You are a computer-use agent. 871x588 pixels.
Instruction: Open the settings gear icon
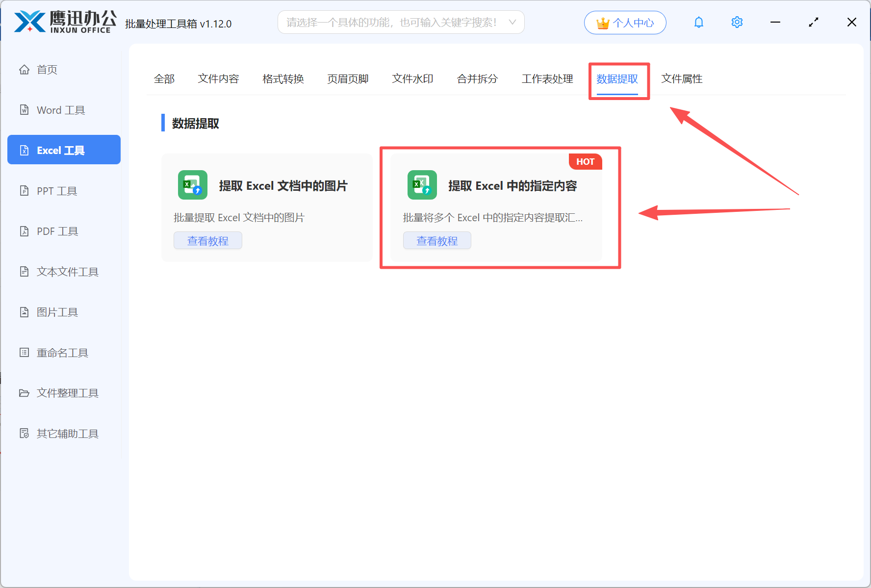click(x=737, y=22)
